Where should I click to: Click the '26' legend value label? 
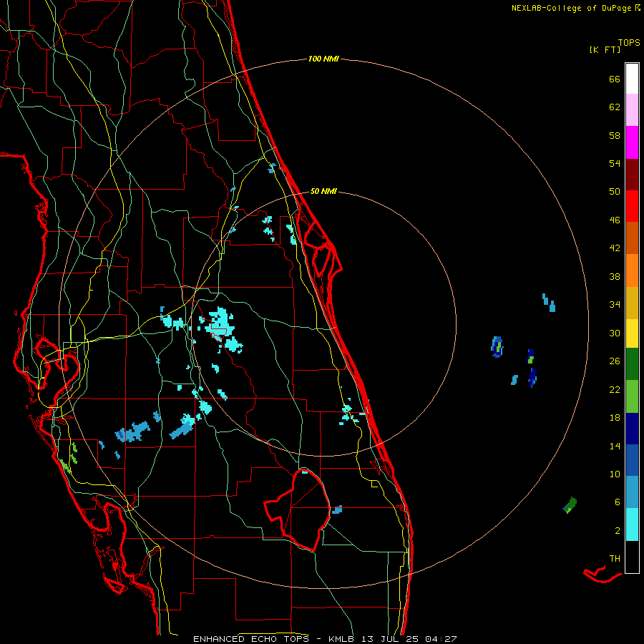coord(615,361)
